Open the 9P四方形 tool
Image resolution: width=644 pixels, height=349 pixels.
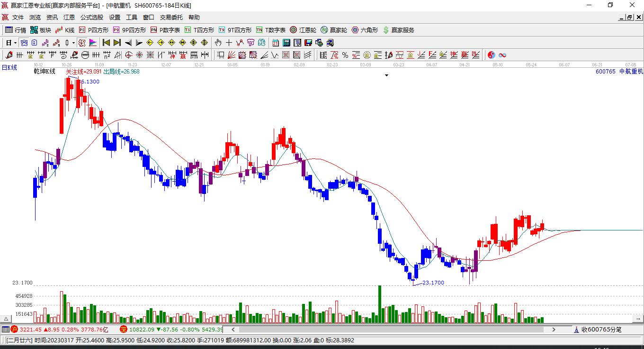[129, 30]
